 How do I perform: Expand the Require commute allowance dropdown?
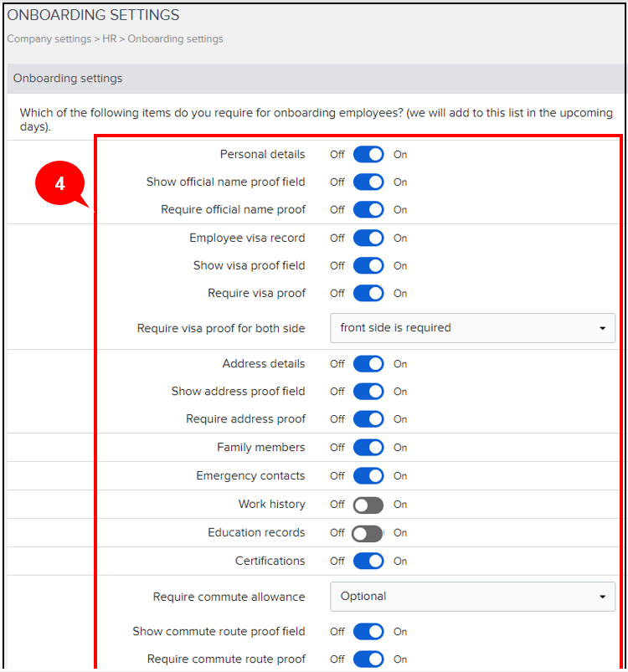point(472,596)
